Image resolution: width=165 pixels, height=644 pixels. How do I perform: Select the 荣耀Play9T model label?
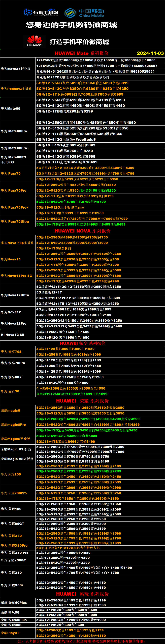tap(10, 633)
